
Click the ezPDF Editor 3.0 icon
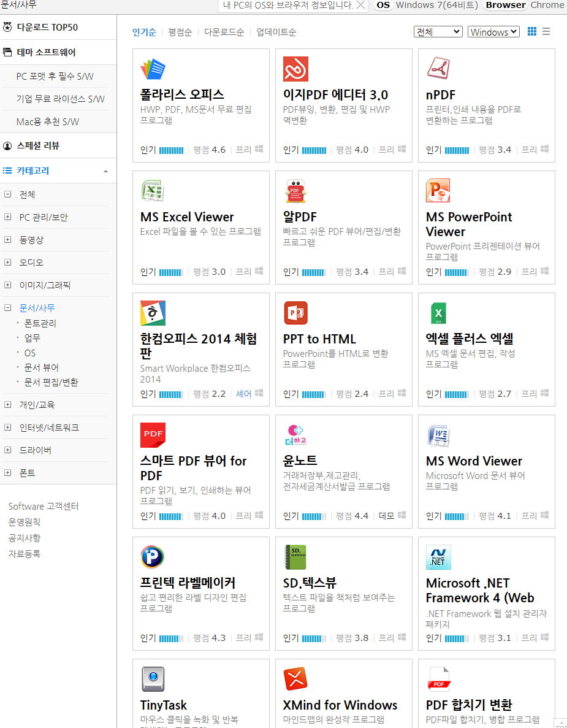295,69
